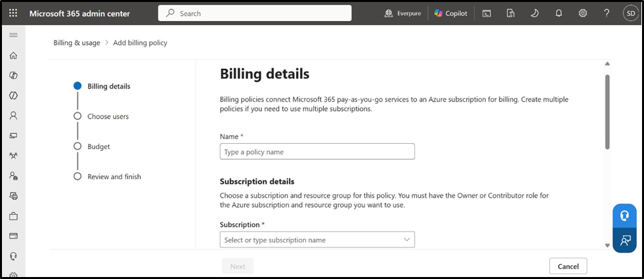Open the Subscription dropdown
This screenshot has height=279, width=644.
coord(317,240)
